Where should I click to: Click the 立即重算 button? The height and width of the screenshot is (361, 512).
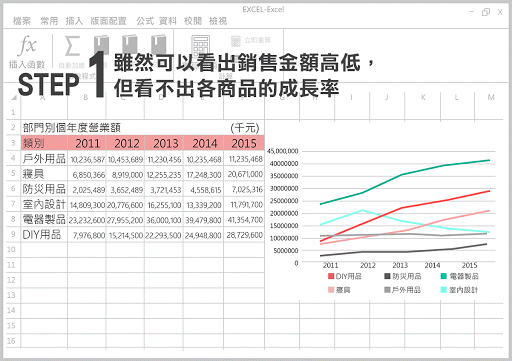(x=251, y=41)
